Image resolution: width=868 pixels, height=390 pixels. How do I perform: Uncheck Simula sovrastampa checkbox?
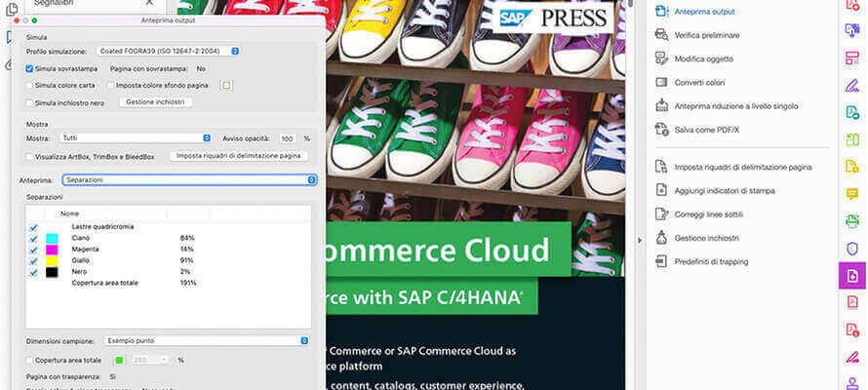tap(30, 69)
